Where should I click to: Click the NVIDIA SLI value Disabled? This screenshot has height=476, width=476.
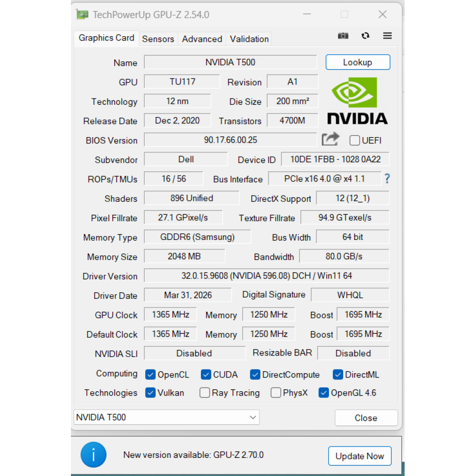(194, 354)
